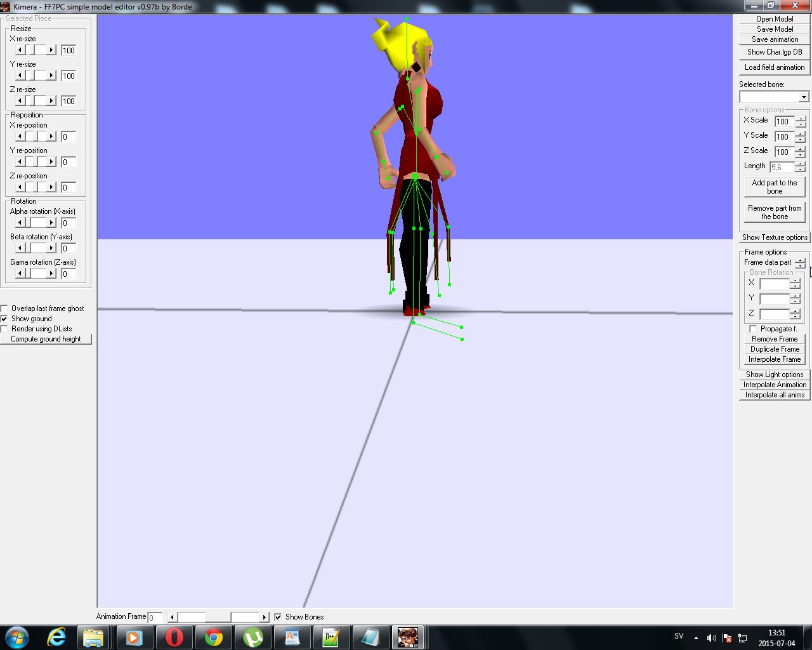Adjust Bone Rotation Z spinner
812x650 pixels.
pyautogui.click(x=795, y=314)
